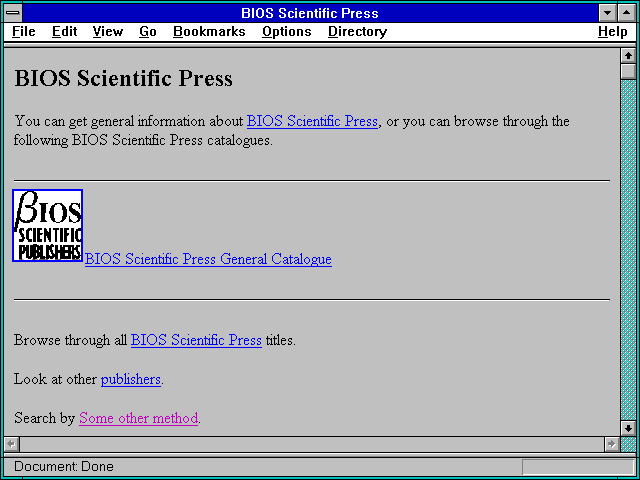Click the vertical scrollbar thumb
This screenshot has width=640, height=480.
click(x=628, y=71)
